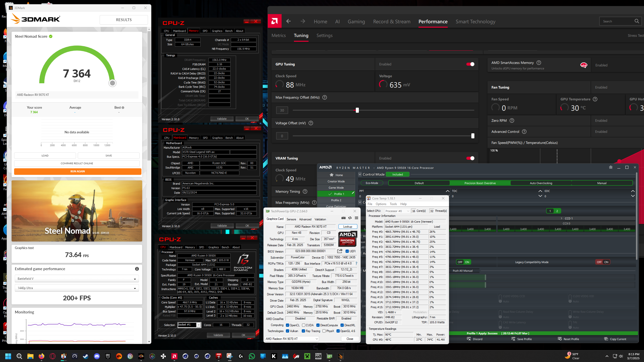The image size is (644, 362).
Task: Open Advanced Control help icon
Action: pos(524,132)
